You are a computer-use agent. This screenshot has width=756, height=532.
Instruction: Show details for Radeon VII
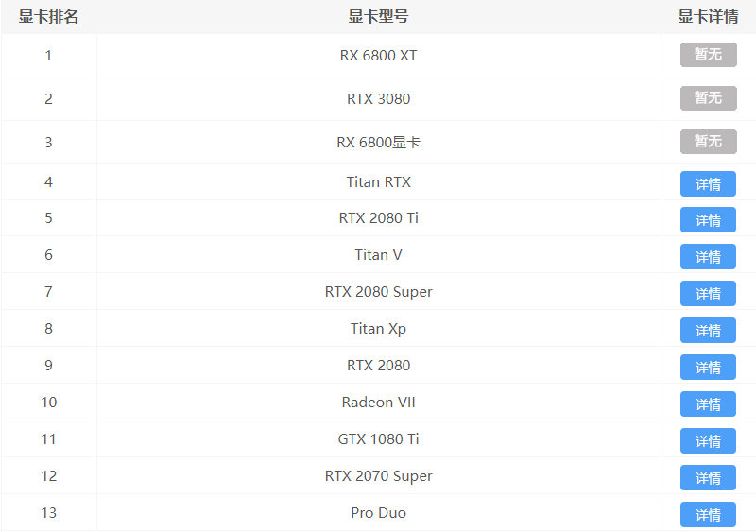pyautogui.click(x=708, y=404)
